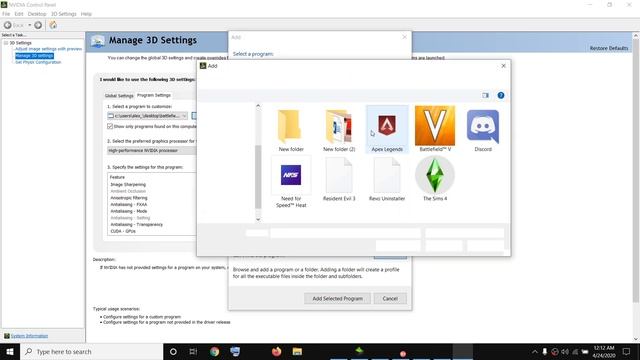This screenshot has width=640, height=360.
Task: Open the Edit menu
Action: 19,14
